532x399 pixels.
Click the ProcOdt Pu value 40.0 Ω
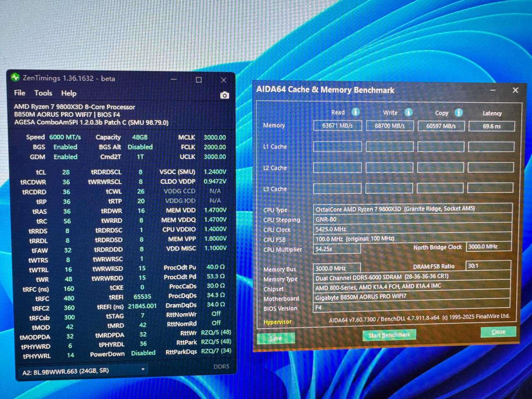point(216,267)
